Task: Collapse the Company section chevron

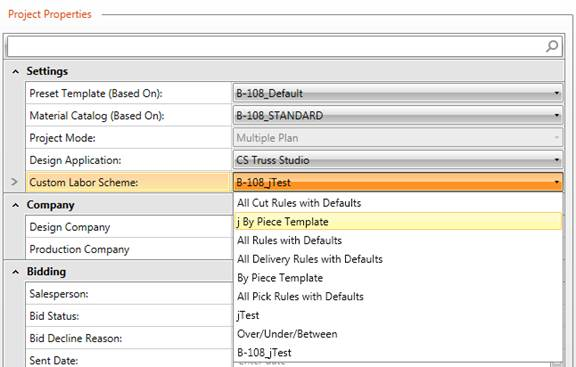Action: coord(15,205)
